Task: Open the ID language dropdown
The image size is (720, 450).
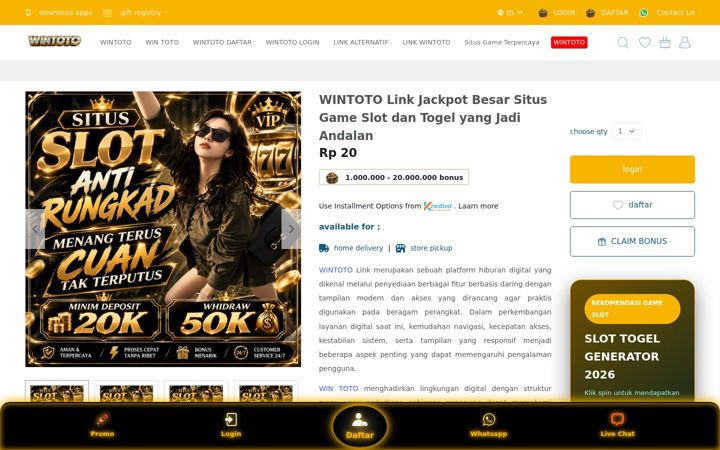Action: click(510, 13)
